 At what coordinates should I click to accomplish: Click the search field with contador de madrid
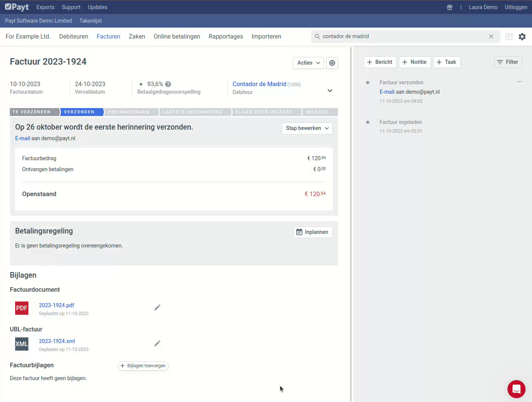click(401, 37)
